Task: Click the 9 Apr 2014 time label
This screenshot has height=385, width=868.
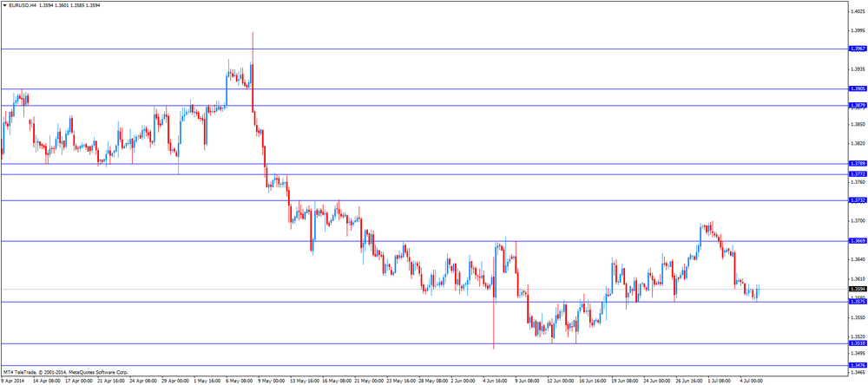Action: [13, 381]
